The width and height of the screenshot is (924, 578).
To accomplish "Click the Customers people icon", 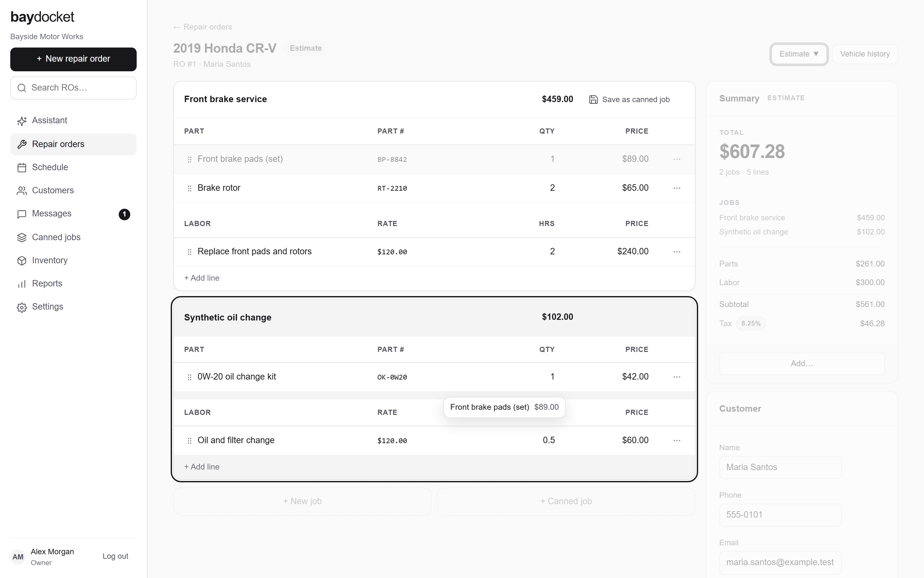I will [22, 191].
